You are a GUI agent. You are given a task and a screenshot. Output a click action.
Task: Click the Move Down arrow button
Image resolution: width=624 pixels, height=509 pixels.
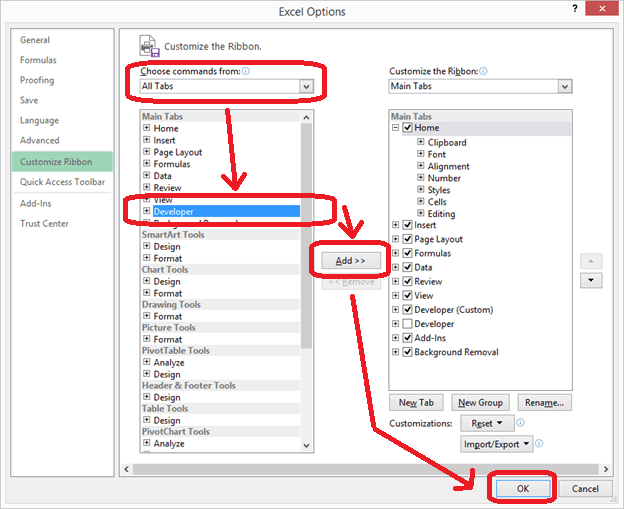tap(591, 280)
